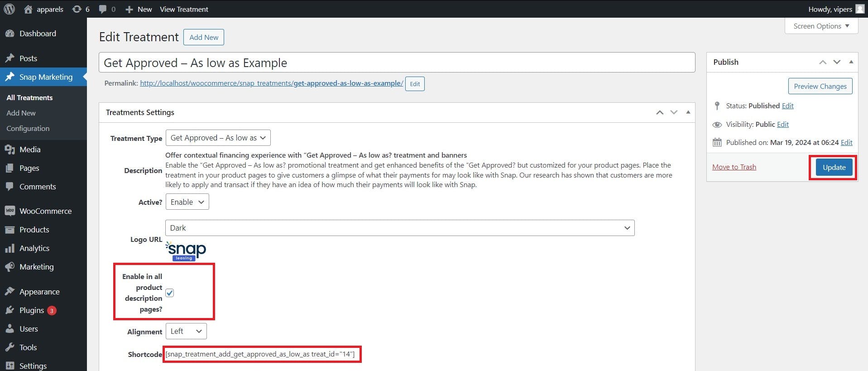The width and height of the screenshot is (868, 371).
Task: Open the Appearance menu label
Action: pos(39,292)
